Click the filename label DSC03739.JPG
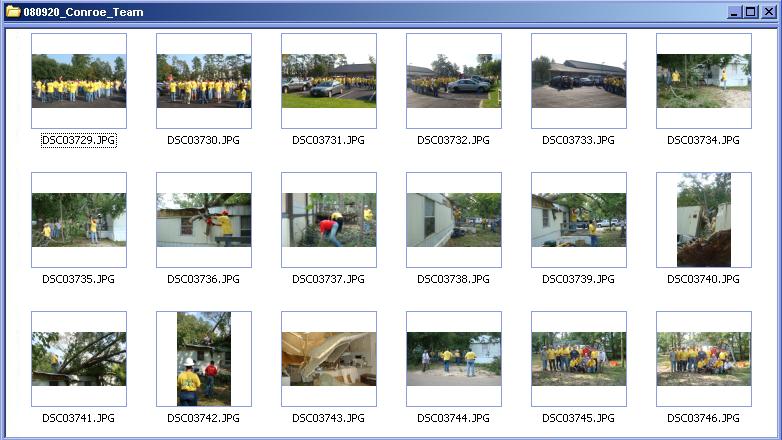 pyautogui.click(x=579, y=279)
